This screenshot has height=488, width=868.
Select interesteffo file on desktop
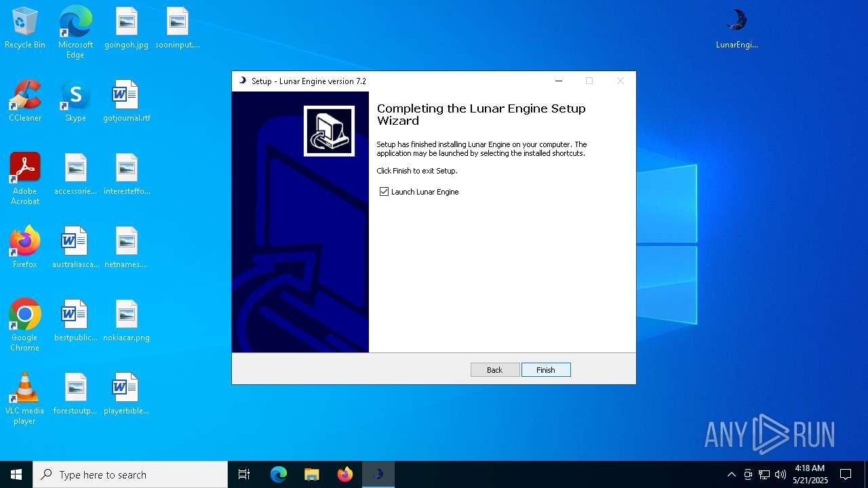coord(126,175)
